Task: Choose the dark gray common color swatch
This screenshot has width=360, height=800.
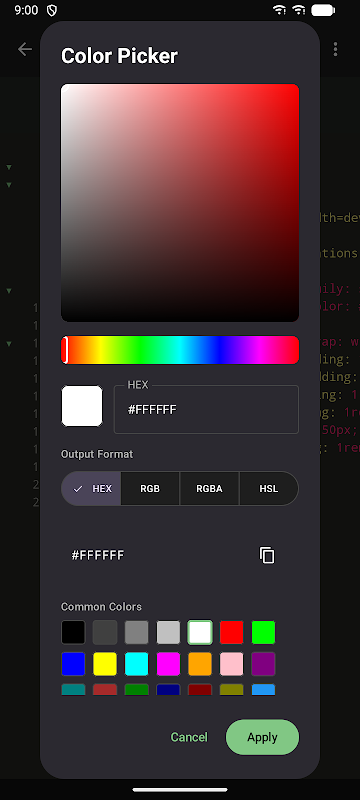Action: (105, 632)
